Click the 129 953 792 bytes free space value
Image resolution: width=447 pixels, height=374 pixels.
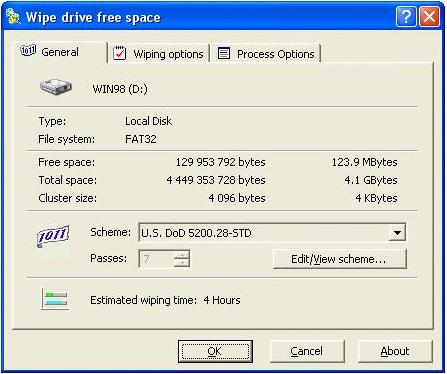[x=220, y=162]
